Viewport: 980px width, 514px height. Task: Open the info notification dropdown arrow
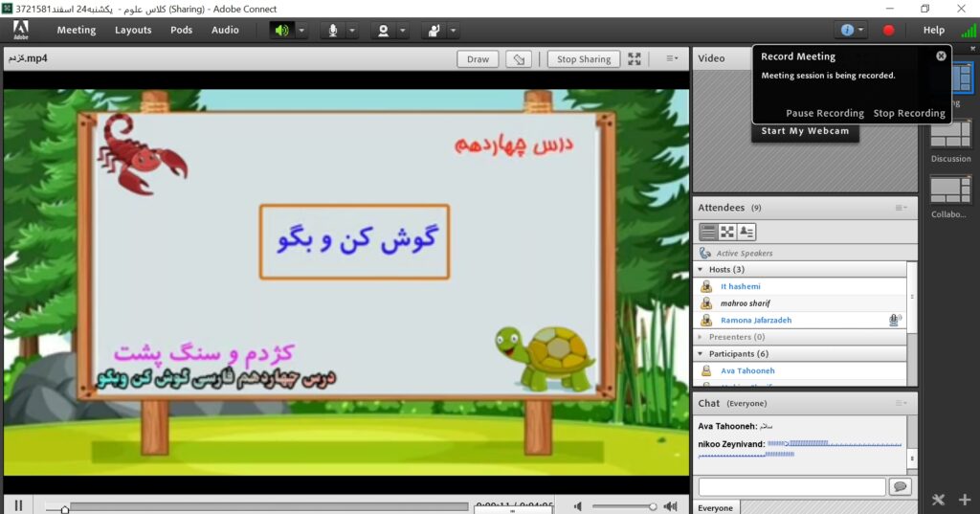[x=860, y=30]
